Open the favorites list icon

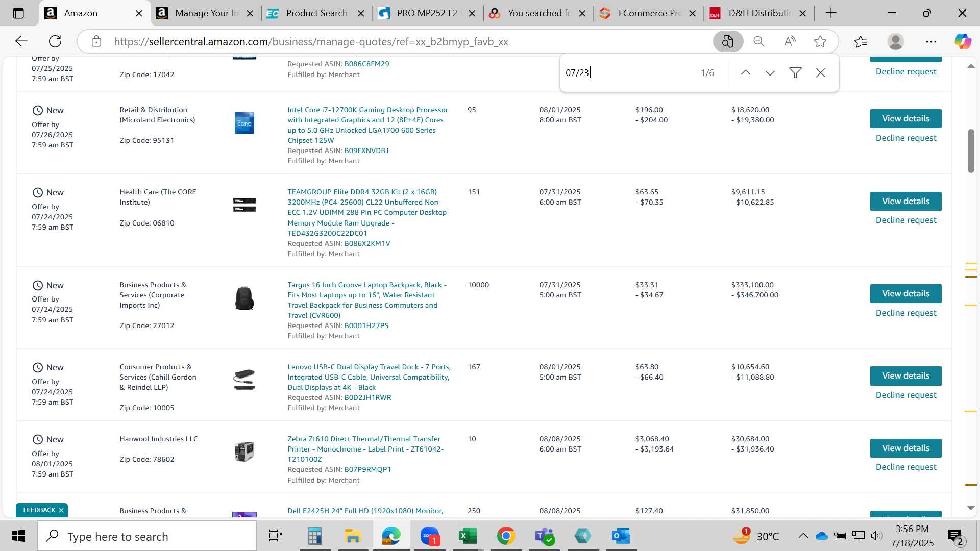[861, 41]
